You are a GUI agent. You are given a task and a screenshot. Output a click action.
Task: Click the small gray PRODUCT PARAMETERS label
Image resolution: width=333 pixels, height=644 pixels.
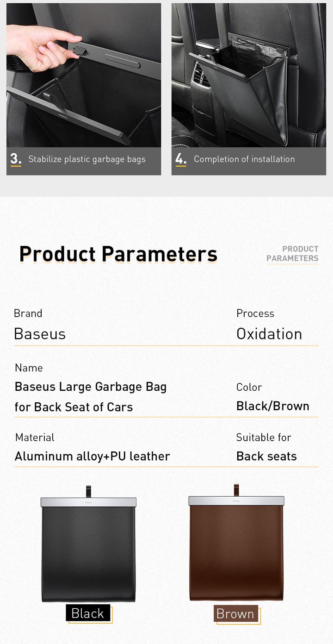coord(292,254)
